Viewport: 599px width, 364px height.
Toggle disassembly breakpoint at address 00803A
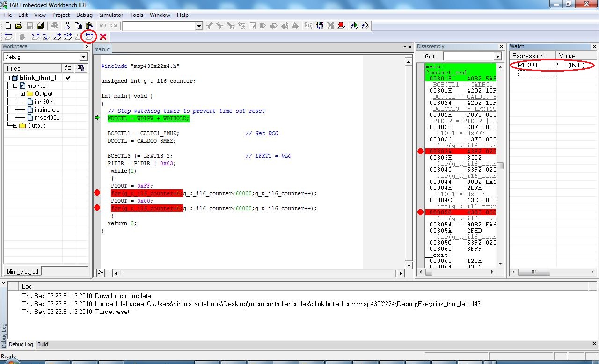pyautogui.click(x=420, y=151)
